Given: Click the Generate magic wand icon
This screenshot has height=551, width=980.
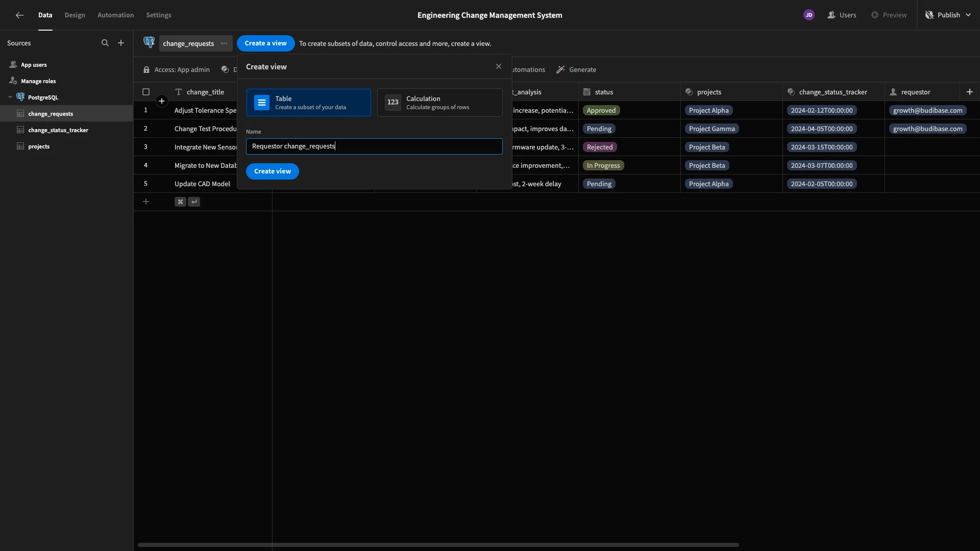Looking at the screenshot, I should (x=560, y=70).
